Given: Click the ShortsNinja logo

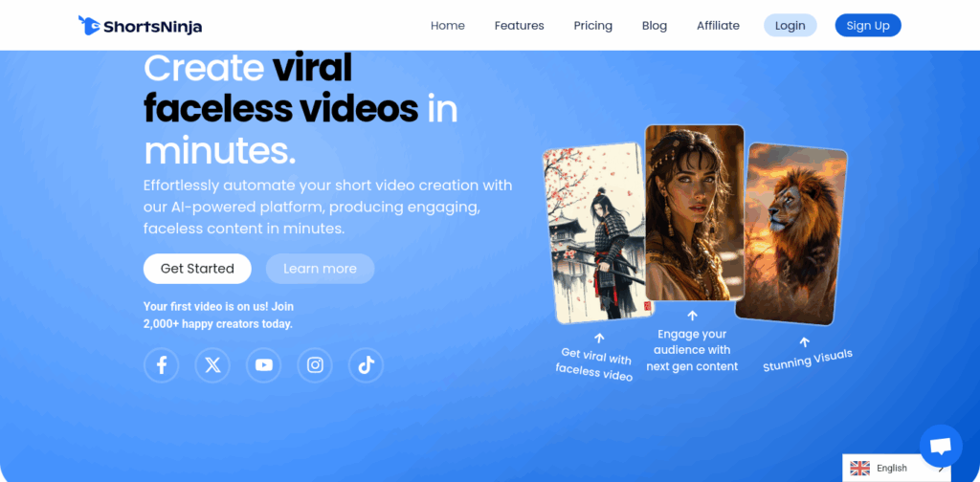Looking at the screenshot, I should [140, 26].
